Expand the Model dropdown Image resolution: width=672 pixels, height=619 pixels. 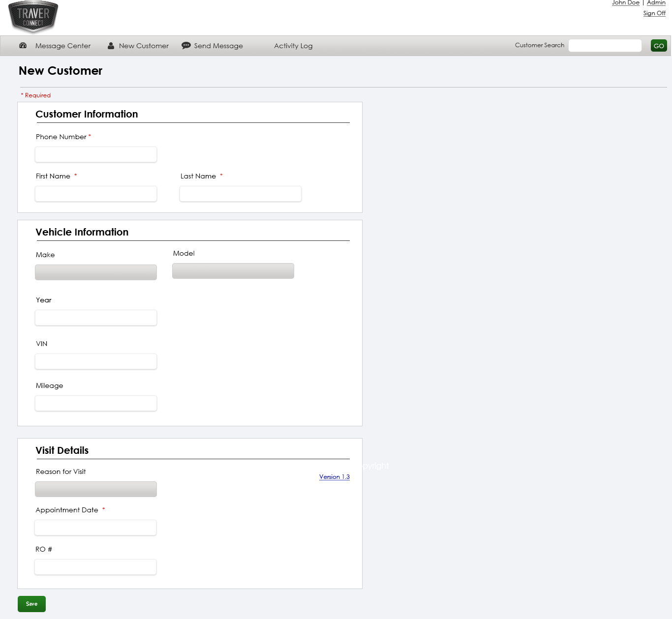coord(233,271)
